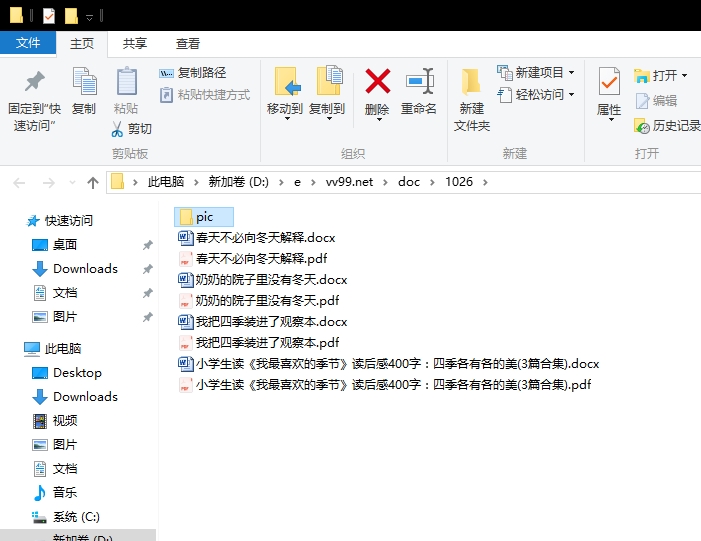Open the File (文件) menu tab
Screen dimensions: 701x541
click(x=28, y=43)
